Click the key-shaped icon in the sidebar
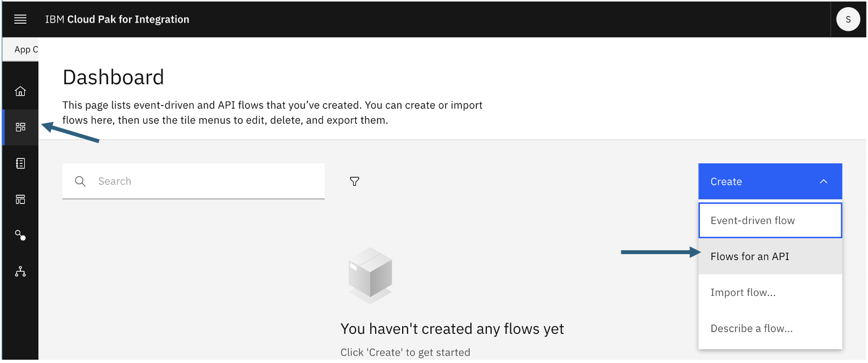Screen dimensions: 868x363 point(20,235)
